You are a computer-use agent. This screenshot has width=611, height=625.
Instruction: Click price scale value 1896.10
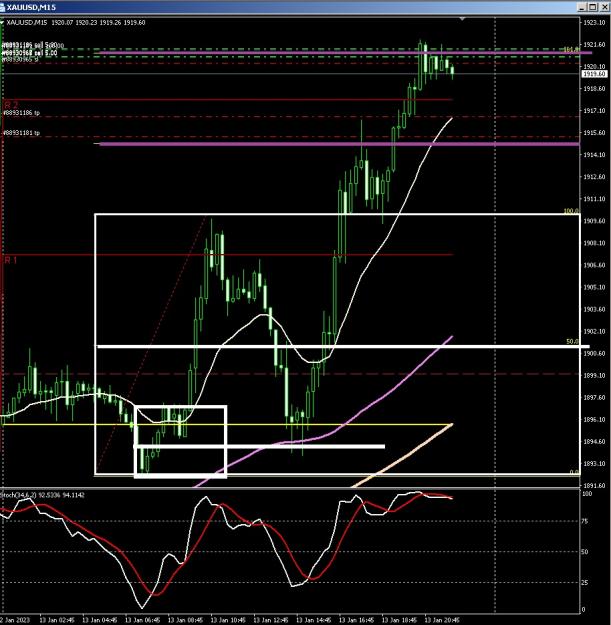(x=594, y=419)
